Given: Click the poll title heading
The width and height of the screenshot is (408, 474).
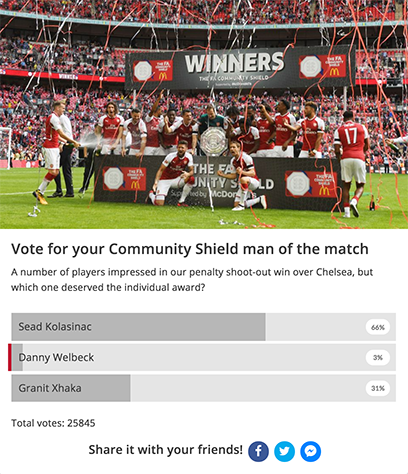Looking at the screenshot, I should pyautogui.click(x=190, y=249).
